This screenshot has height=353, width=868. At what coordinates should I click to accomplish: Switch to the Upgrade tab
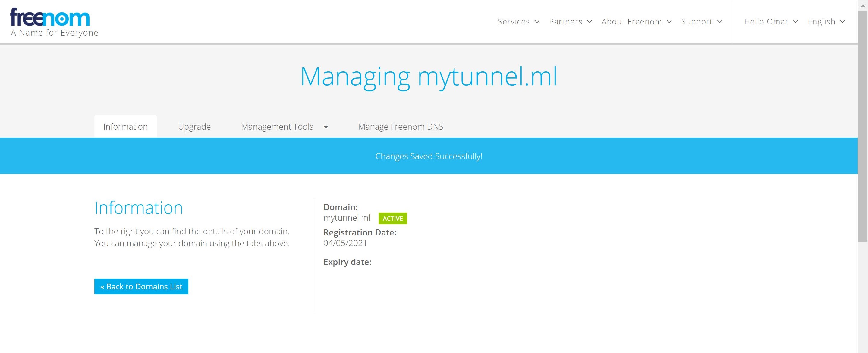pyautogui.click(x=194, y=126)
